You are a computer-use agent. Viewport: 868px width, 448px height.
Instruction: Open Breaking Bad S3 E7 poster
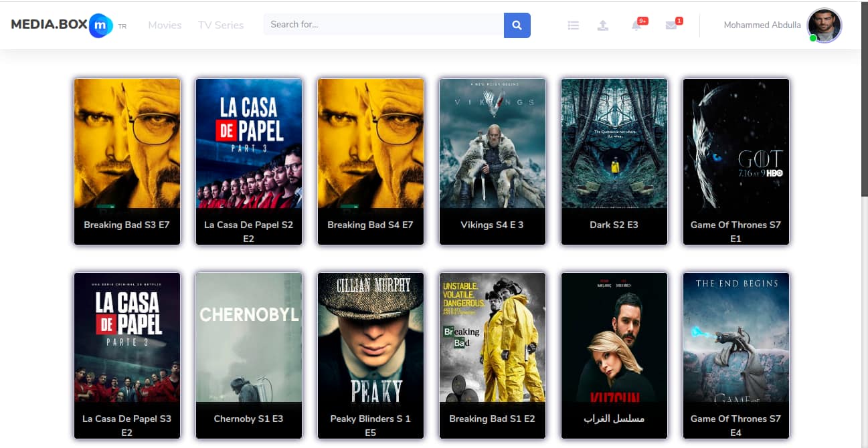[127, 143]
